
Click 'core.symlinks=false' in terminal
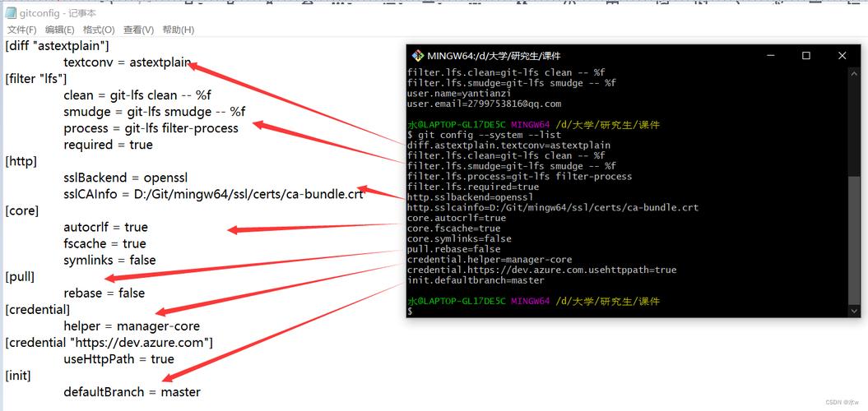(459, 239)
